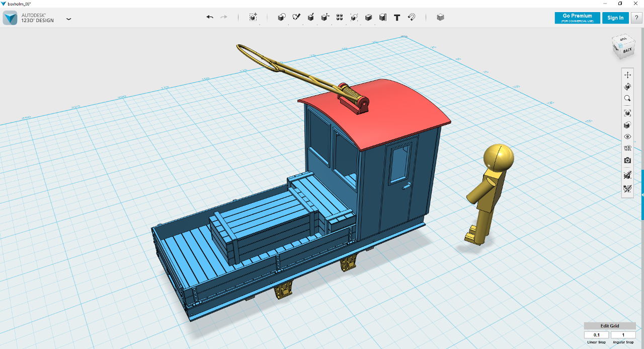Select the cabin door window
Screen dimensions: 644x349
pyautogui.click(x=400, y=164)
